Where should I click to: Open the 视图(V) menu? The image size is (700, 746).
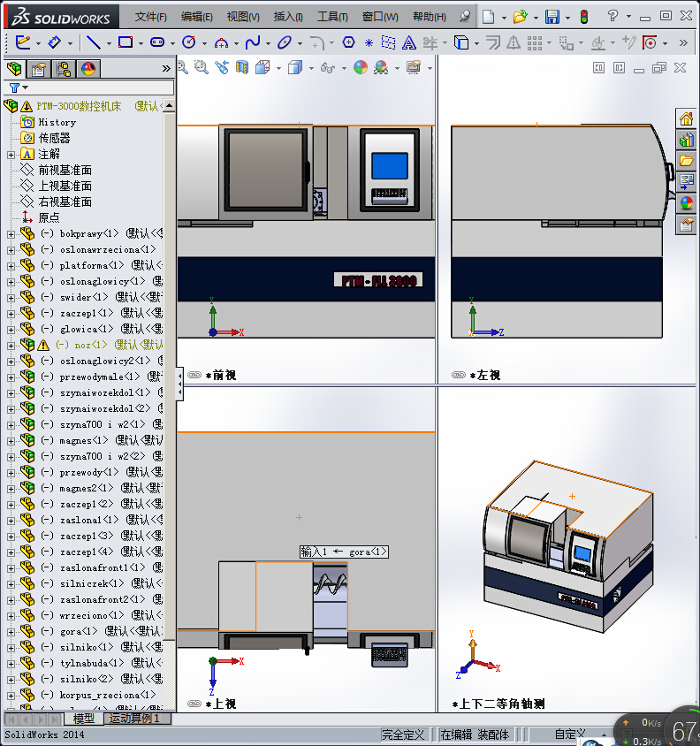(243, 17)
